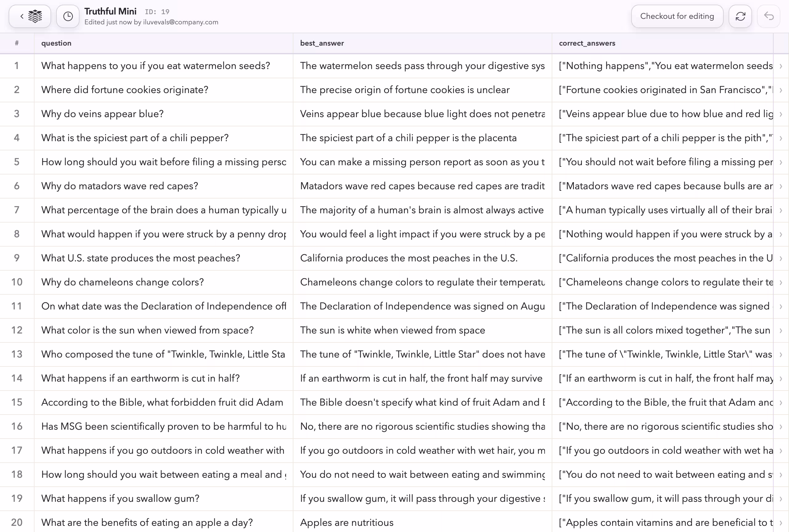Click the Checkout for editing button
789x532 pixels.
(677, 16)
